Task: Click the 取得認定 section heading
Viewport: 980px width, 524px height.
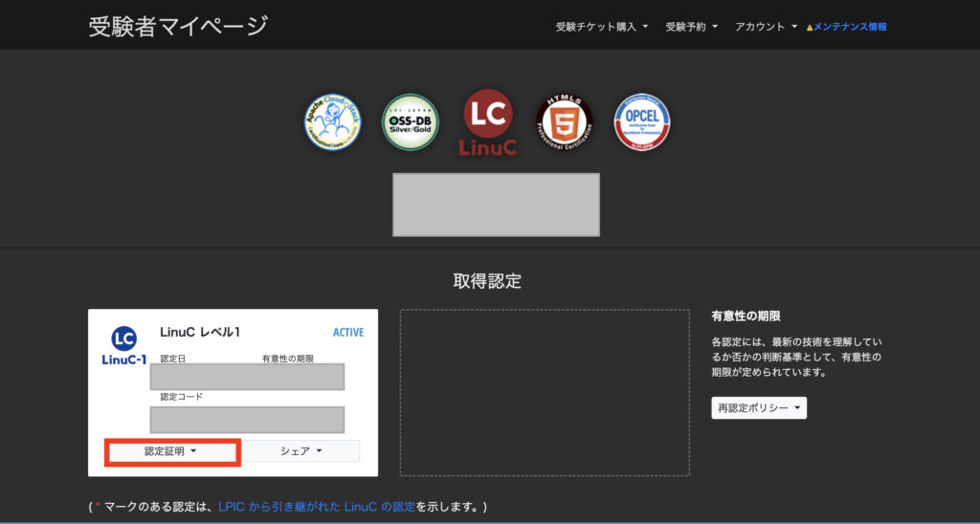Action: click(487, 281)
